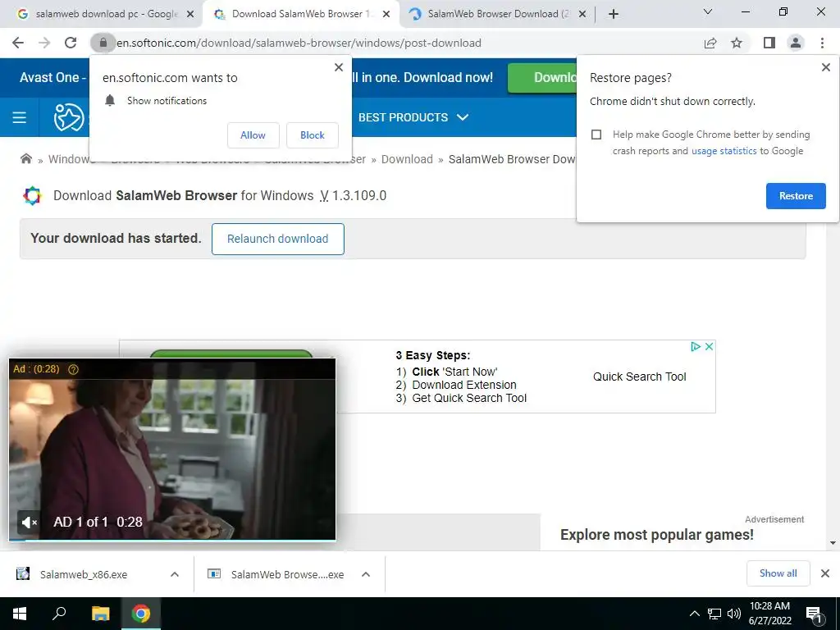Image resolution: width=840 pixels, height=630 pixels.
Task: Click Relaunch download button
Action: pos(277,239)
